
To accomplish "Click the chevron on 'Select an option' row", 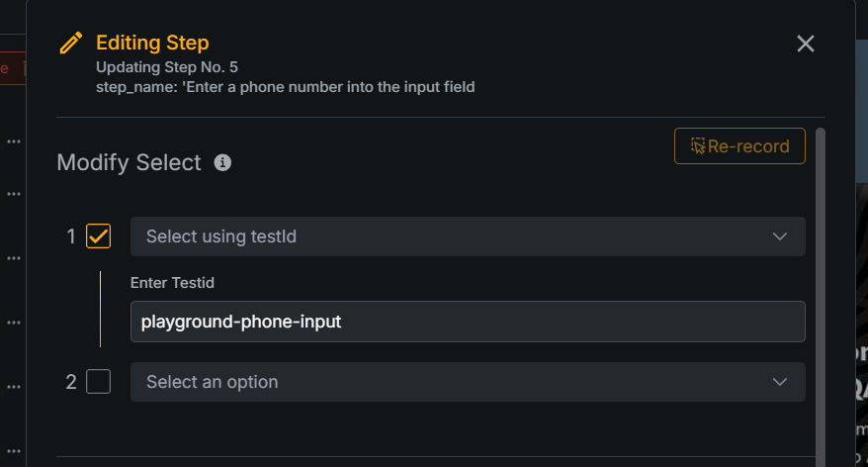I will click(x=780, y=382).
